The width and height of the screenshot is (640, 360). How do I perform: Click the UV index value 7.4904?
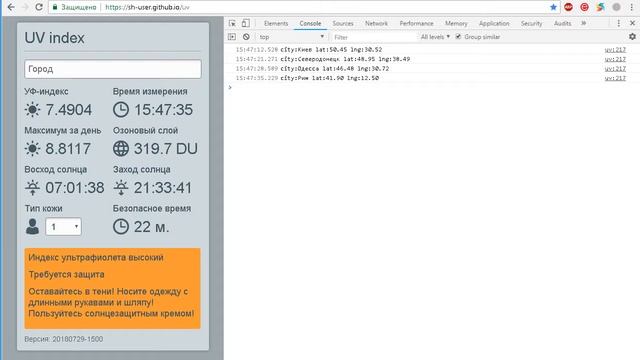pyautogui.click(x=69, y=110)
